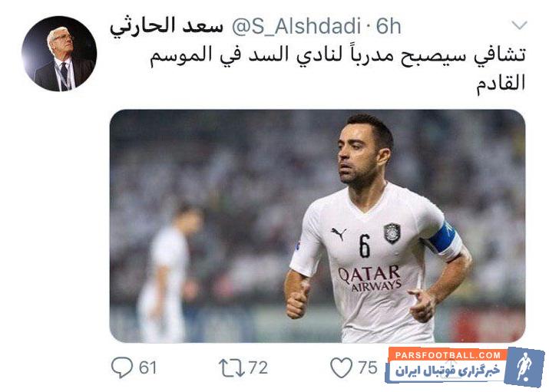Like the tweet with the heart icon
Screen dimensions: 549x392
pos(341,367)
